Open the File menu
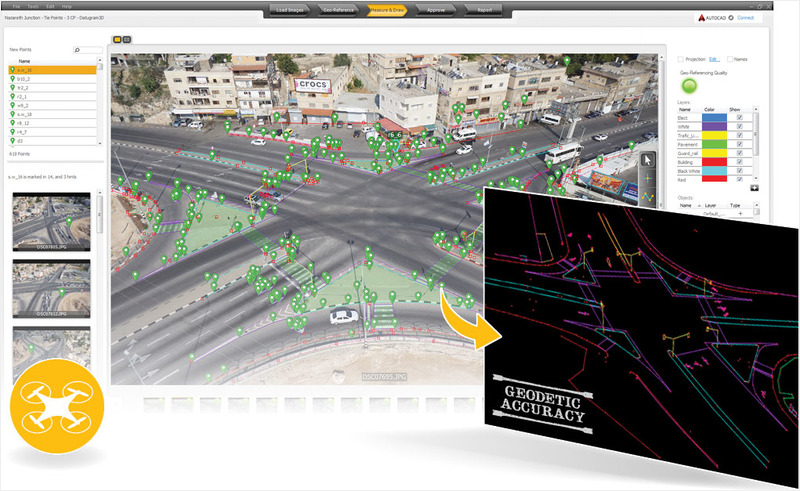 pos(16,7)
